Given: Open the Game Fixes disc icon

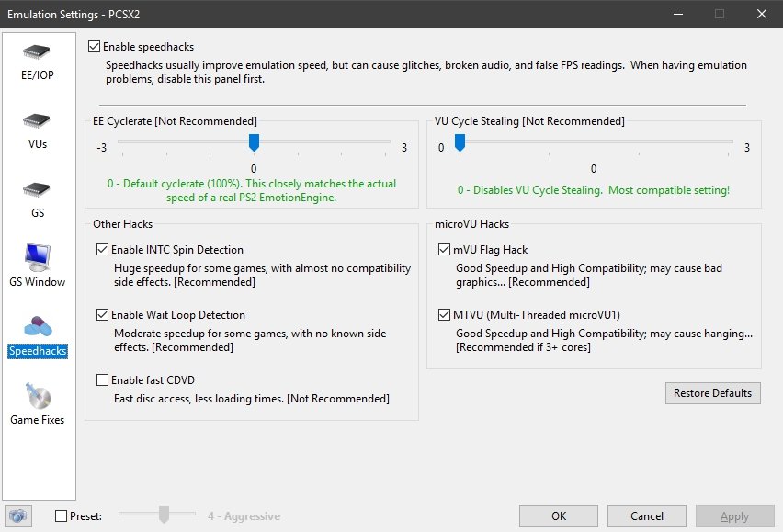Looking at the screenshot, I should (x=38, y=396).
